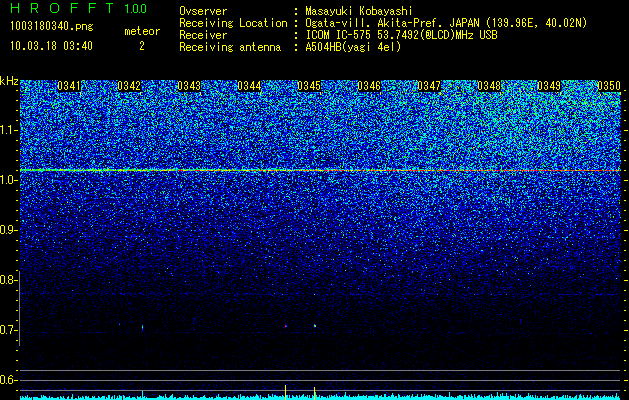This screenshot has height=400, width=629.
Task: Click the 0342 time marker
Action: click(129, 86)
